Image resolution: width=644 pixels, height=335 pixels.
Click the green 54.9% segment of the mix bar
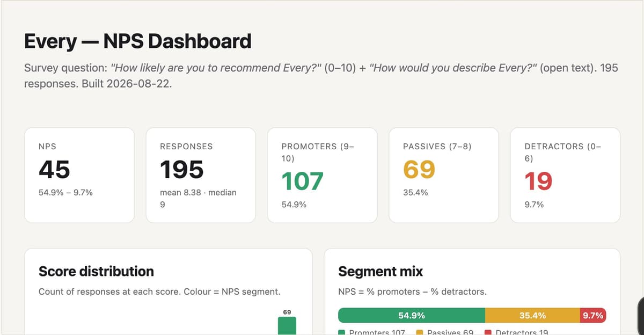click(x=412, y=315)
